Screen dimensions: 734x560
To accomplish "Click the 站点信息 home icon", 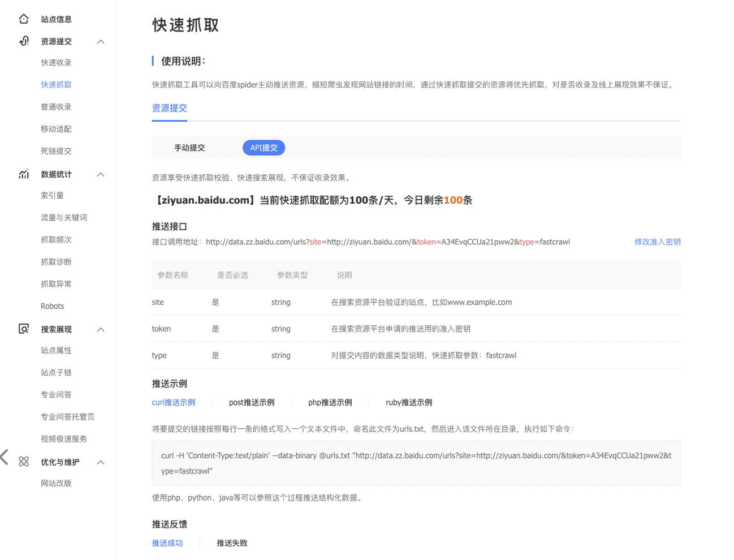I will [23, 19].
